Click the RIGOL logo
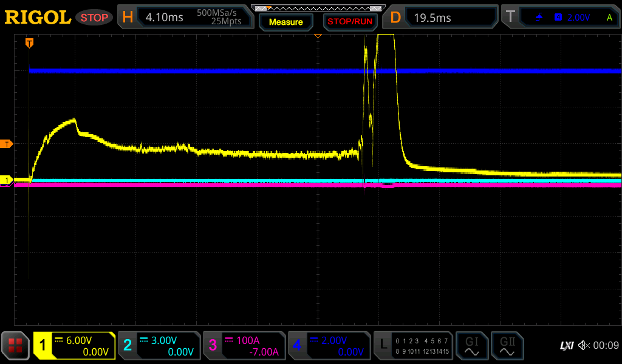 click(x=38, y=18)
